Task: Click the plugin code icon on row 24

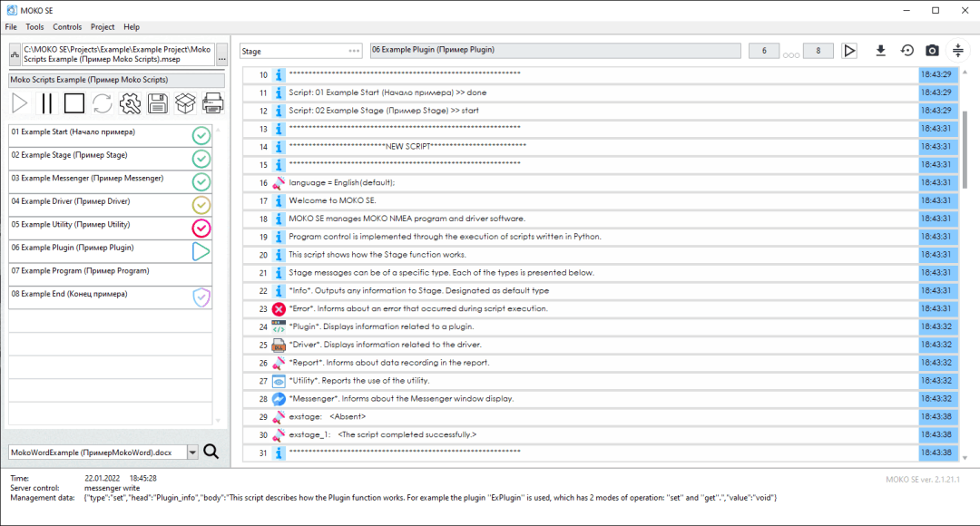Action: pyautogui.click(x=279, y=326)
